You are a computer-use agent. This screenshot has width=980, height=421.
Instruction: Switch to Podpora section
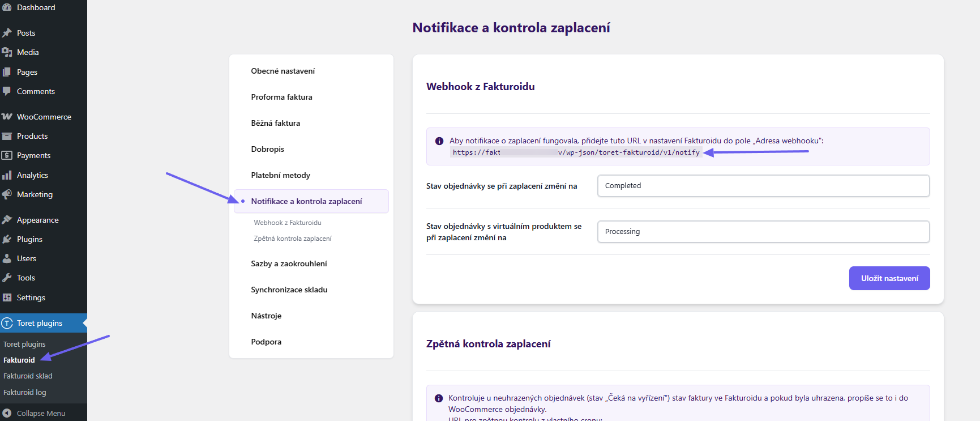tap(267, 342)
